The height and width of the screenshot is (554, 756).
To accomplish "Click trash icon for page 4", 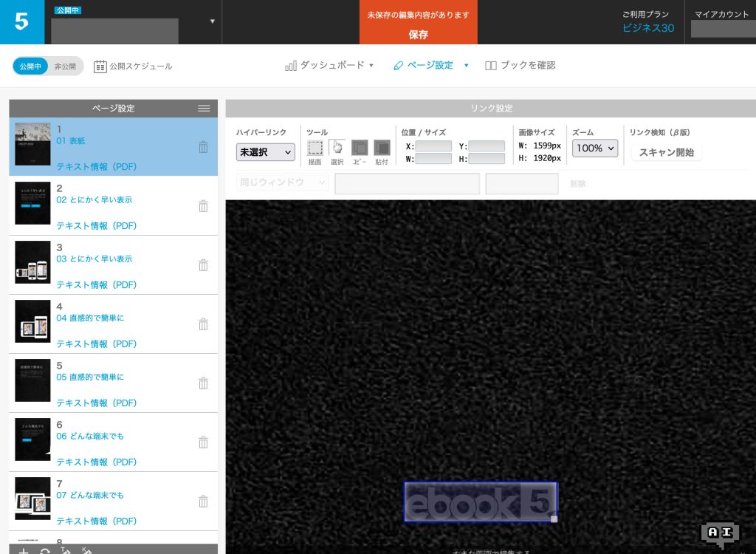I will 203,324.
